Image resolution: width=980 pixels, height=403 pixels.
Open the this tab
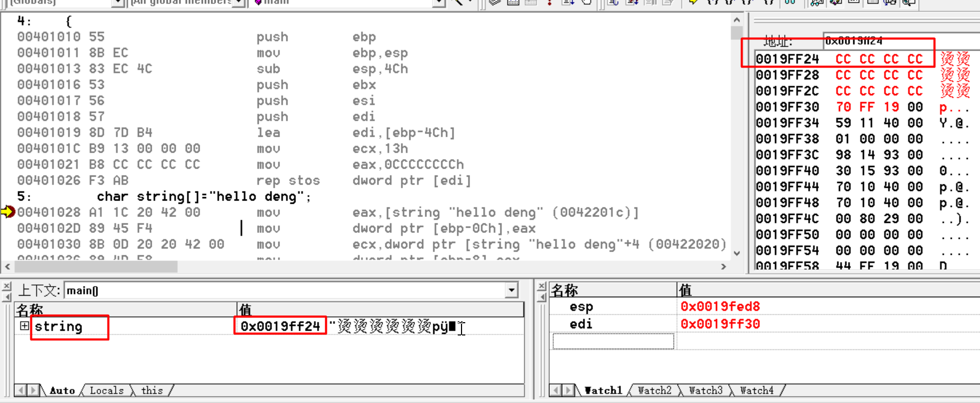point(152,390)
